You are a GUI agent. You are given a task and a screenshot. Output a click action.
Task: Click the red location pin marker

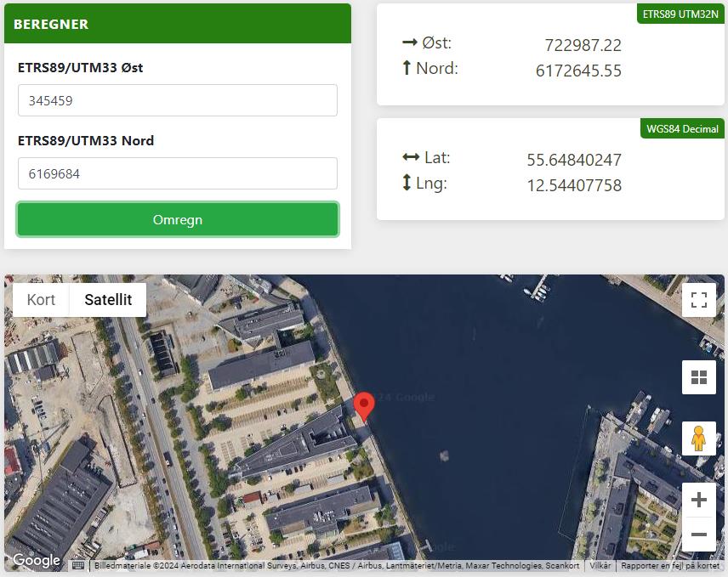click(364, 407)
